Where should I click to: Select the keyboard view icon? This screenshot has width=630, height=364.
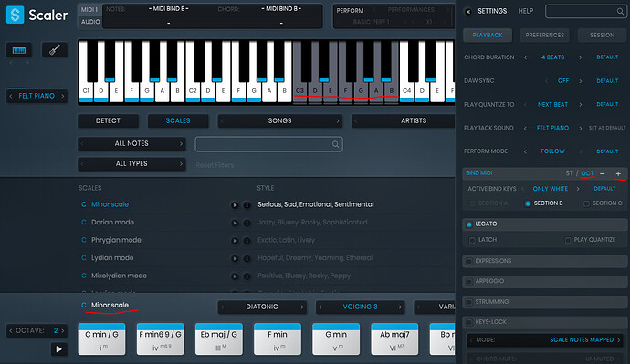click(x=19, y=50)
